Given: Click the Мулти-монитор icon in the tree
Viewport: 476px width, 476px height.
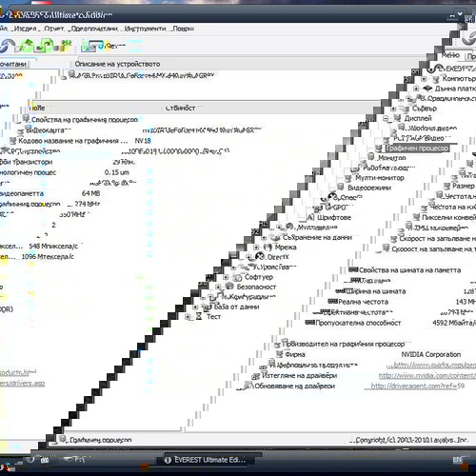Looking at the screenshot, I should coord(348,178).
